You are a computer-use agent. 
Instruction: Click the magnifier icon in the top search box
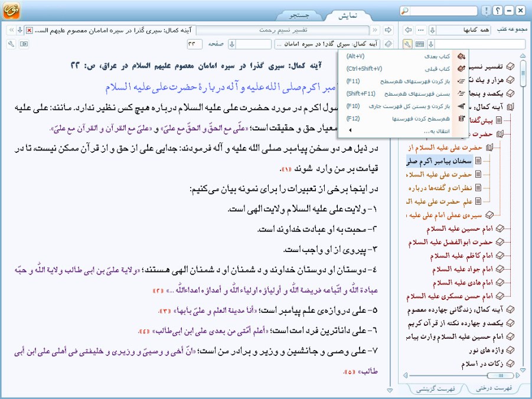(405, 11)
